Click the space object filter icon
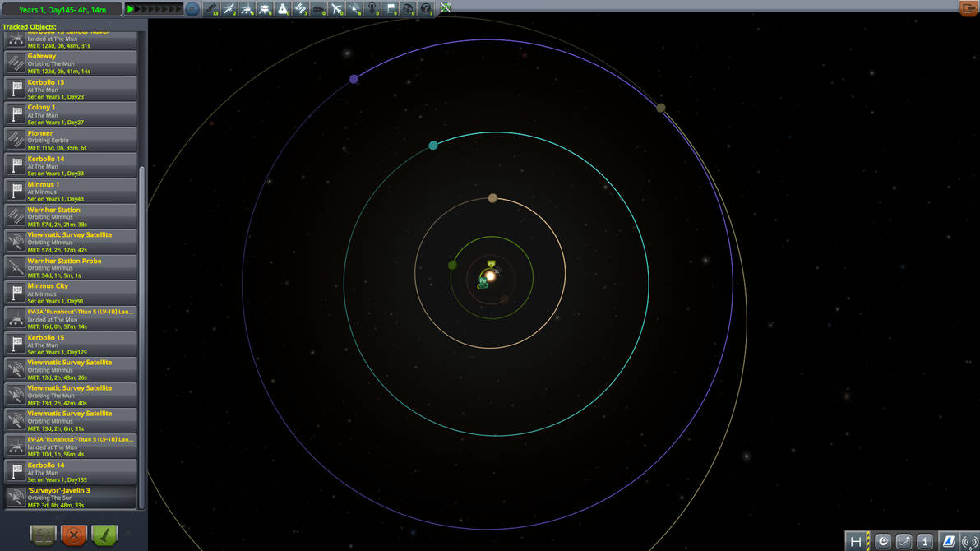This screenshot has height=551, width=980. (x=408, y=9)
